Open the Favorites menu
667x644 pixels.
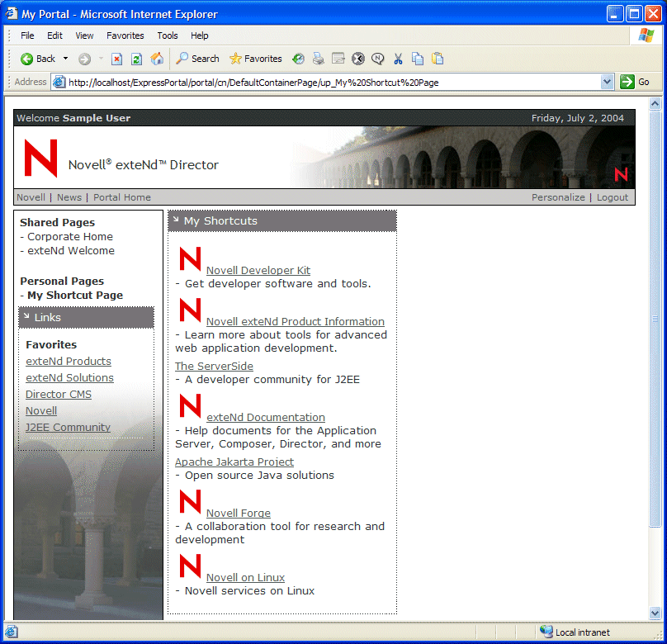[x=125, y=36]
